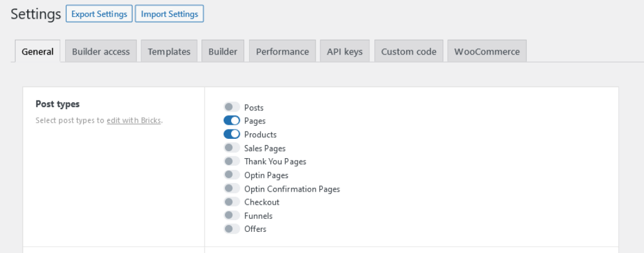Enable Sales Pages for Bricks editing
This screenshot has height=253, width=644.
pyautogui.click(x=232, y=148)
